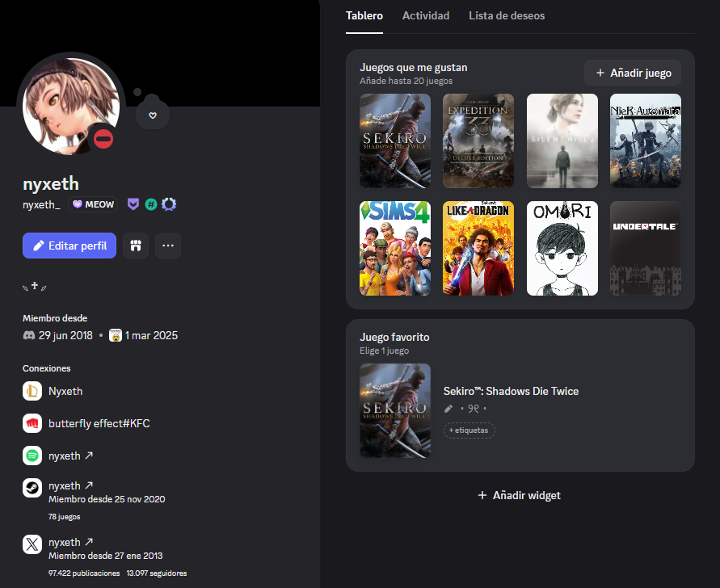Click the Añadir widget button
The image size is (720, 588).
pyautogui.click(x=520, y=495)
